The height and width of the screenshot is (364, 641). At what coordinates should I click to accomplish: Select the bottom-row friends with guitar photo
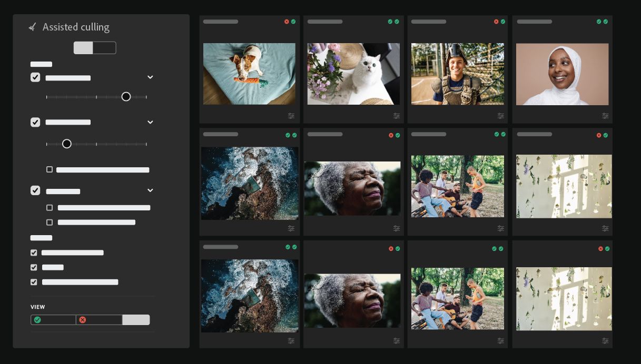point(457,299)
